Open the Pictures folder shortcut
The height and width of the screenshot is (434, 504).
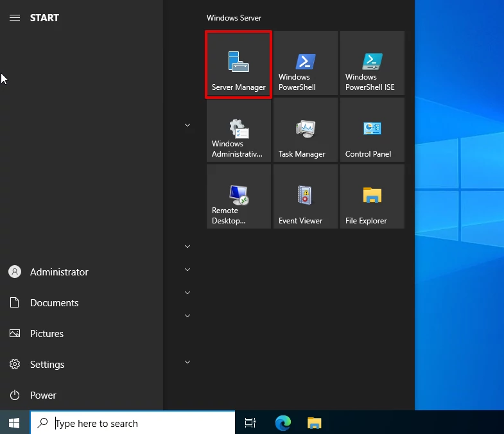click(82, 334)
